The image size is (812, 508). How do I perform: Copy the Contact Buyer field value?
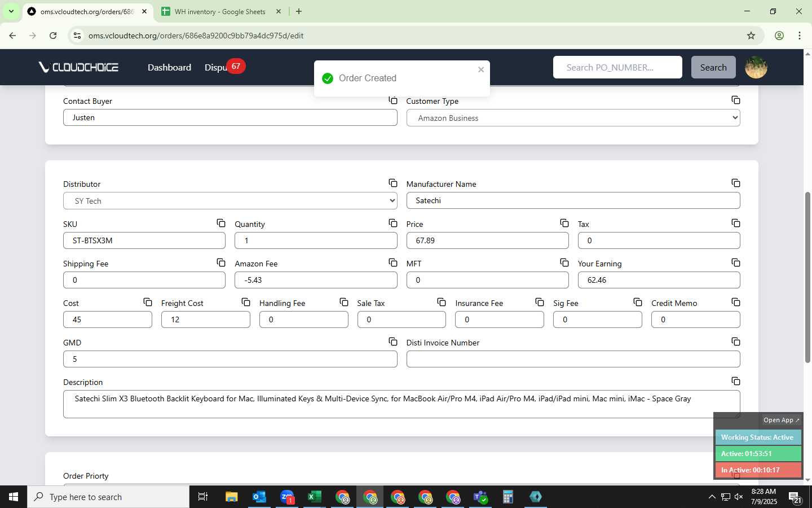tap(393, 100)
